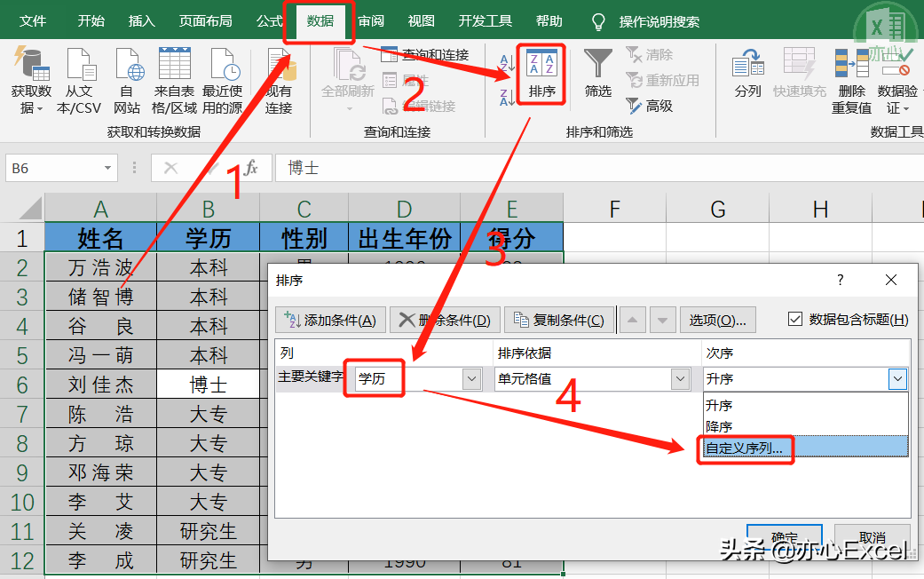The width and height of the screenshot is (924, 579).
Task: Click 复制条件(C) button
Action: point(559,321)
